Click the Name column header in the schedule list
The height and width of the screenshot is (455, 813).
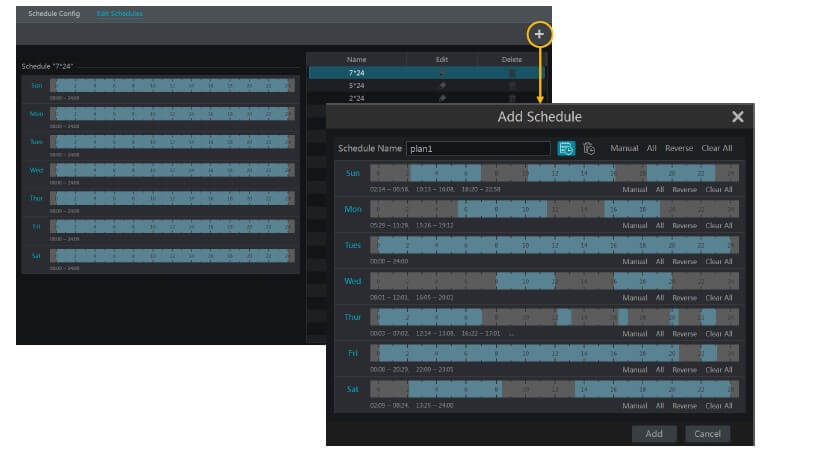click(356, 60)
